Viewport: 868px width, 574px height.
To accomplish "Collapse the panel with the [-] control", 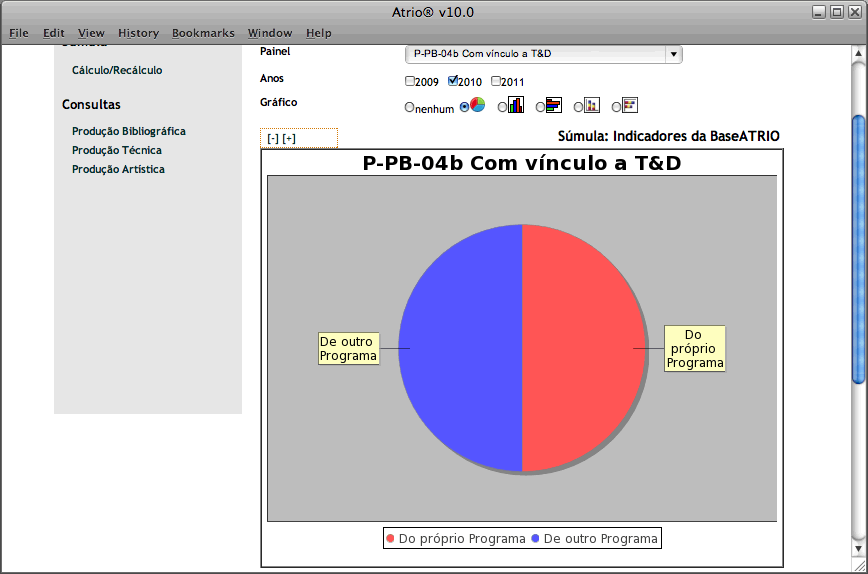I will pos(273,139).
